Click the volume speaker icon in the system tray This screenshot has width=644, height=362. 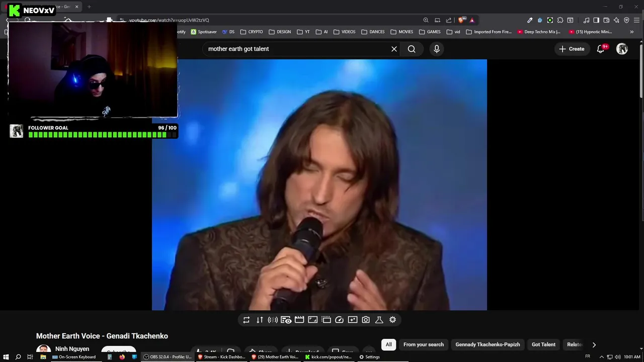point(617,357)
